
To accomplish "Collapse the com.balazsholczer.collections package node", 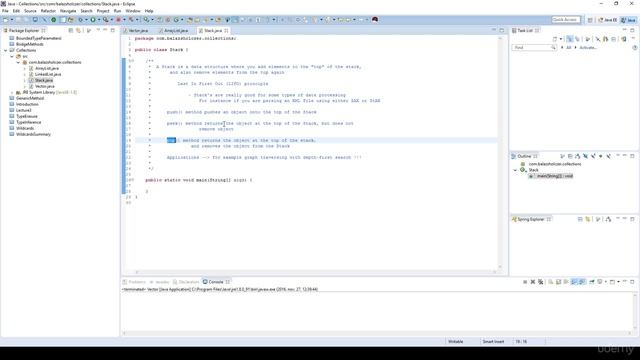I will pyautogui.click(x=18, y=62).
